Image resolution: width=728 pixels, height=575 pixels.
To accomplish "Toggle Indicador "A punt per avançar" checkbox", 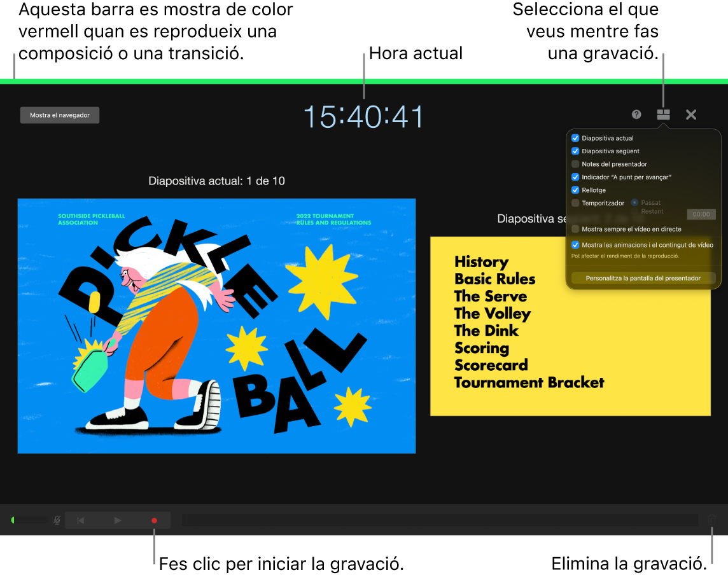I will [575, 177].
